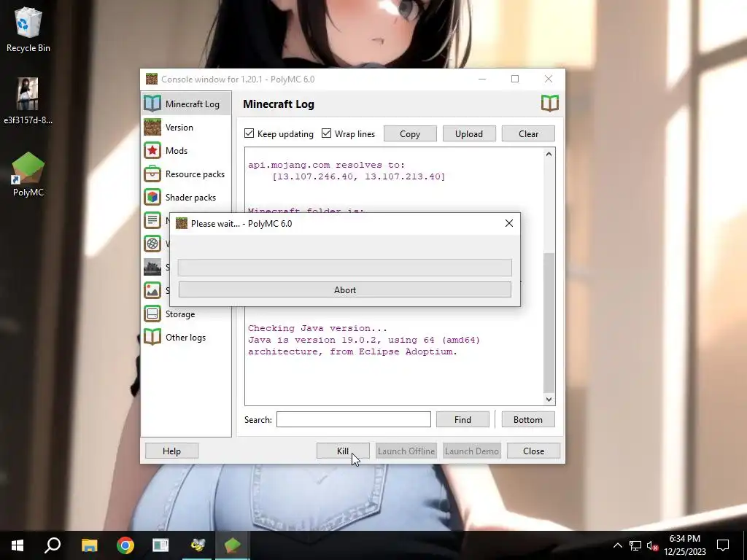
Task: Click the green book icon beside Minecraft Log heading
Action: click(x=550, y=104)
